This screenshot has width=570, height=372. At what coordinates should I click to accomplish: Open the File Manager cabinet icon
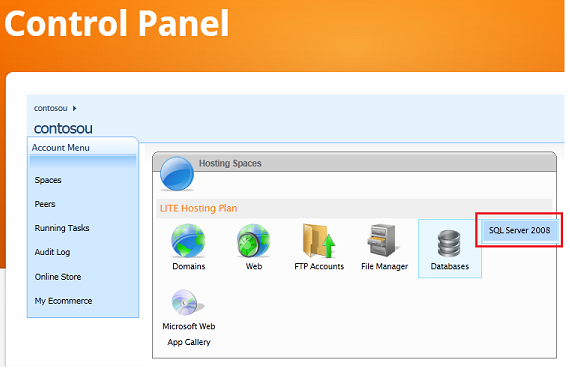pyautogui.click(x=383, y=240)
